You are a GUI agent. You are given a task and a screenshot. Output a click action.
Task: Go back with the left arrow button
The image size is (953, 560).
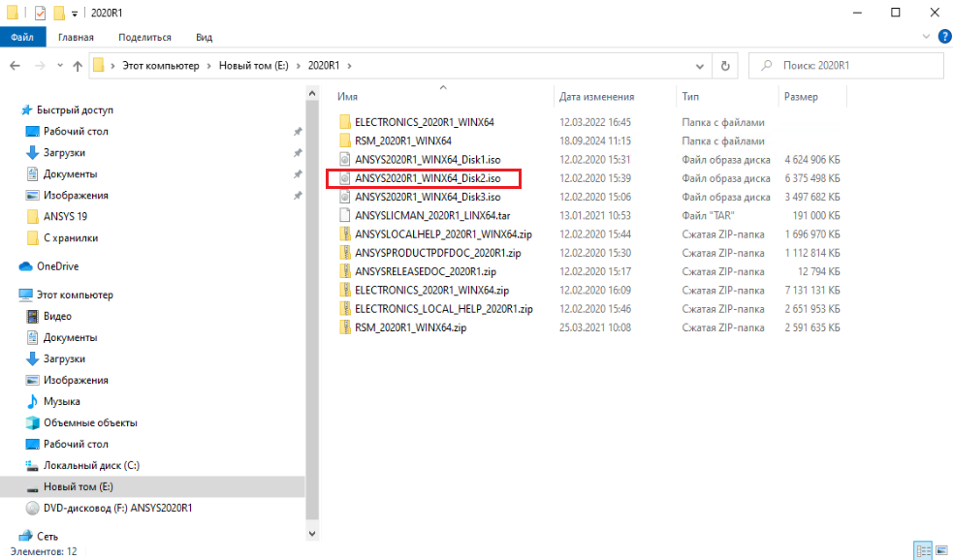(16, 66)
